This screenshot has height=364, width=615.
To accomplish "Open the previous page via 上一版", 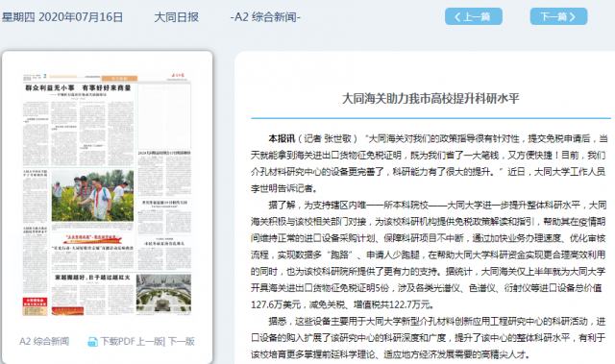I will 150,341.
